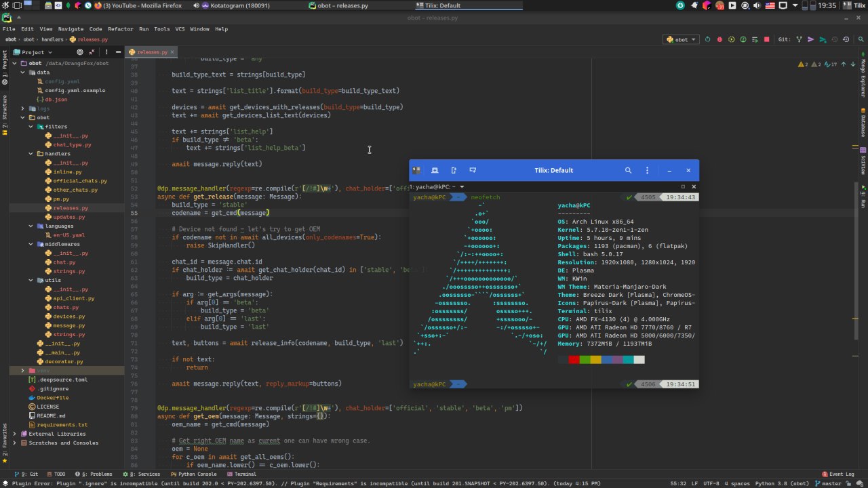Click the PyCharm Rerun icon in toolbar
This screenshot has width=868, height=488.
(x=708, y=39)
